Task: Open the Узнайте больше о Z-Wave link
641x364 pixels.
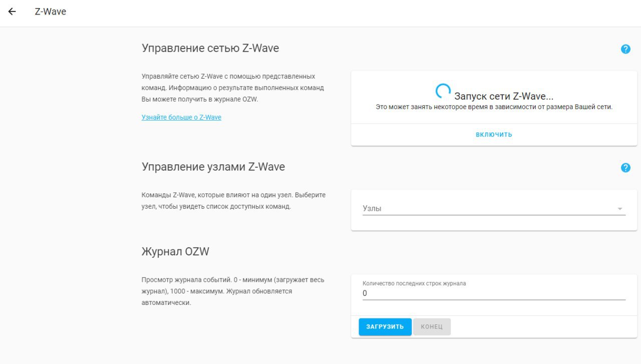Action: 181,117
